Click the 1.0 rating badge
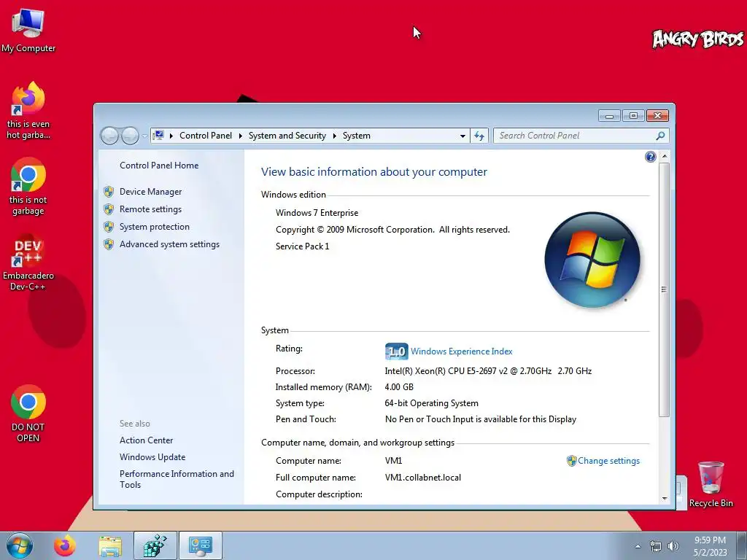Image resolution: width=747 pixels, height=560 pixels. (x=396, y=351)
